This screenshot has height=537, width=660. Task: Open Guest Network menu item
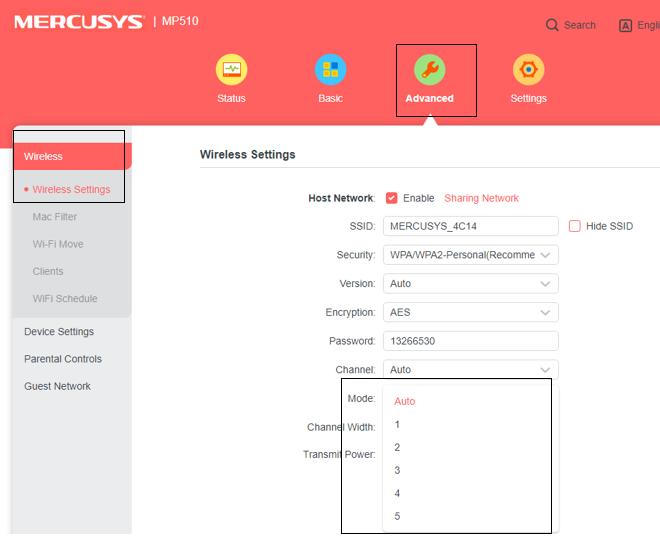point(58,386)
